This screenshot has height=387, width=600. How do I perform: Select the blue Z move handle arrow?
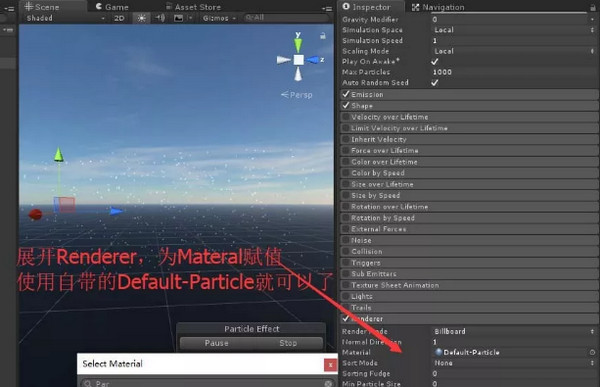click(116, 211)
